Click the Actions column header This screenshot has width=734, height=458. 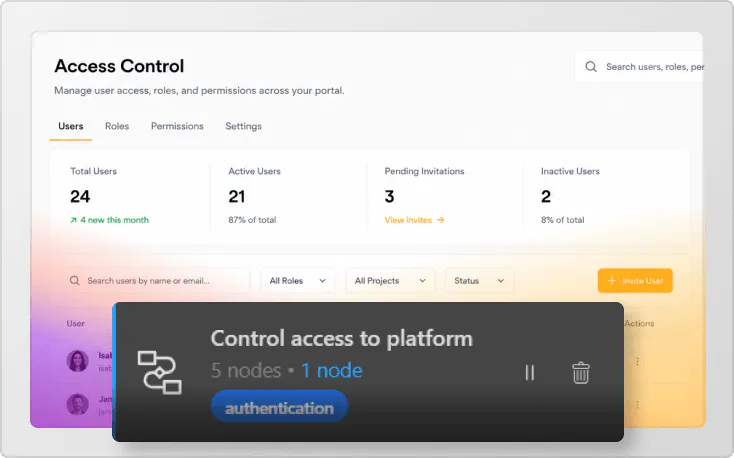click(x=639, y=323)
